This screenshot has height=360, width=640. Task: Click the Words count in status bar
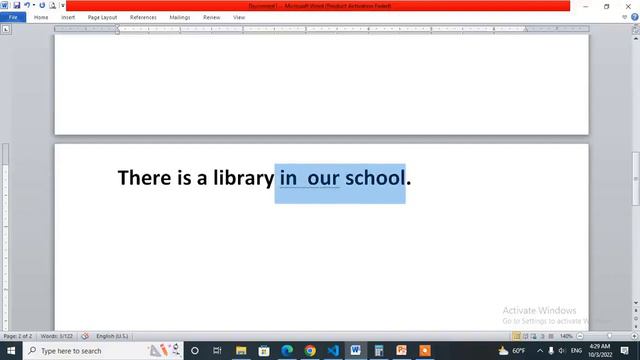pos(57,336)
